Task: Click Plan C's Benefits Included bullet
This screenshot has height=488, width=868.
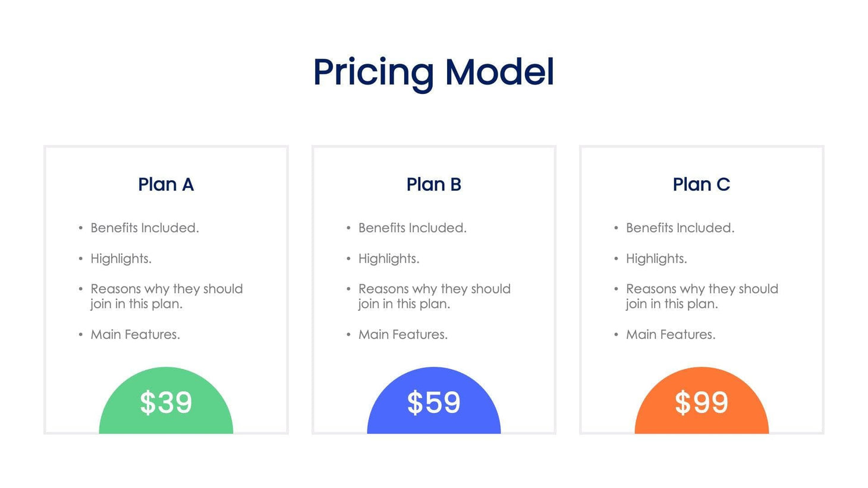Action: [x=680, y=228]
